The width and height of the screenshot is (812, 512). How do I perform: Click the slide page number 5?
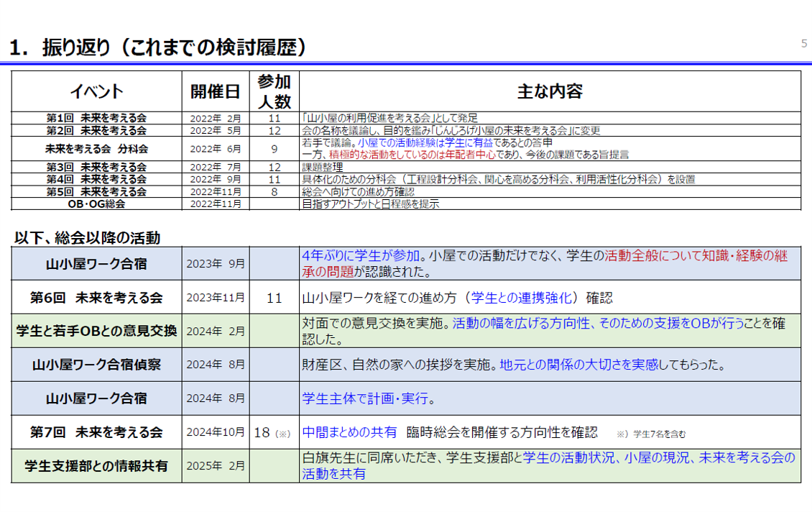tap(803, 44)
